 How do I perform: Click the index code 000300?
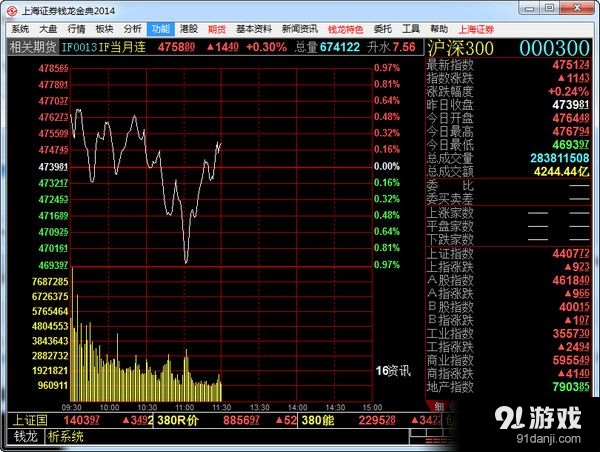coord(554,48)
